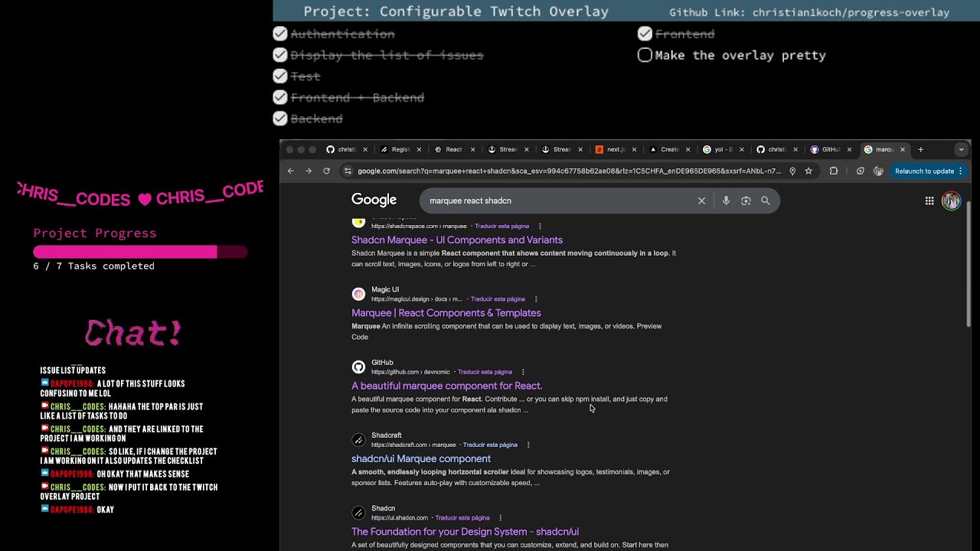The width and height of the screenshot is (980, 551).
Task: Switch to the yoi Google tab
Action: click(x=722, y=149)
